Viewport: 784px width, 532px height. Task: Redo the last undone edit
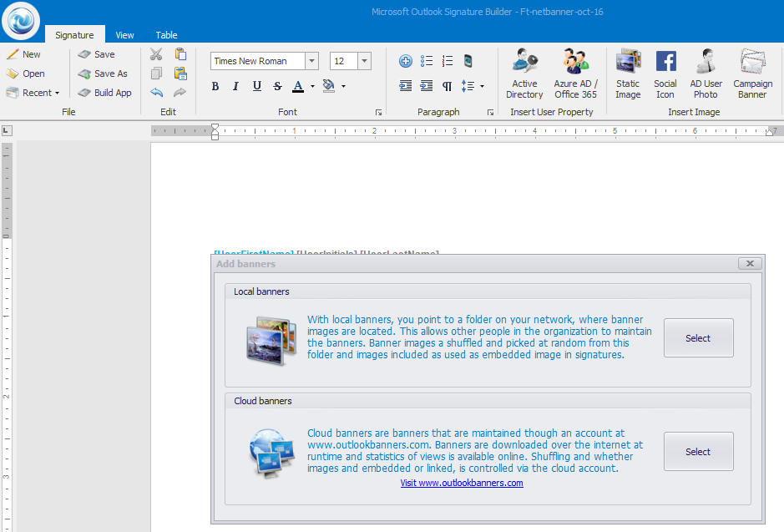tap(180, 93)
